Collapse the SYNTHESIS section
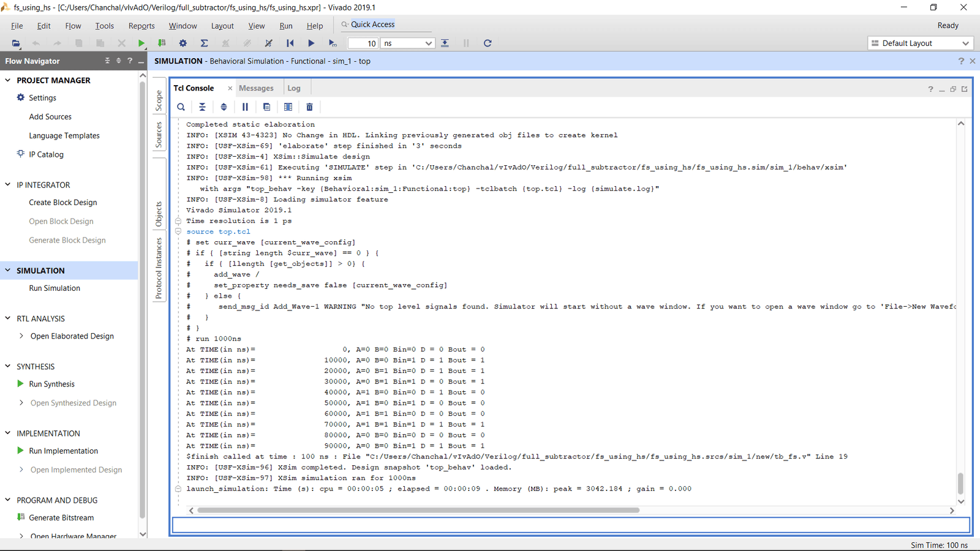 coord(8,366)
